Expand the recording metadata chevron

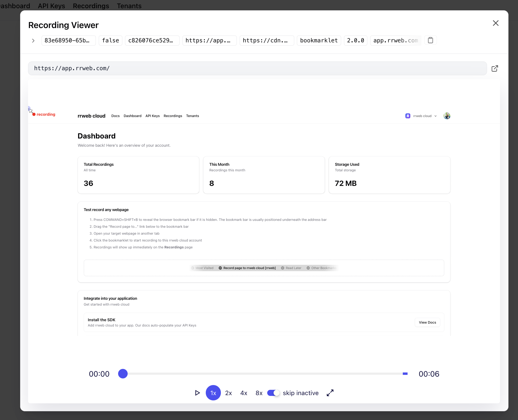tap(33, 41)
